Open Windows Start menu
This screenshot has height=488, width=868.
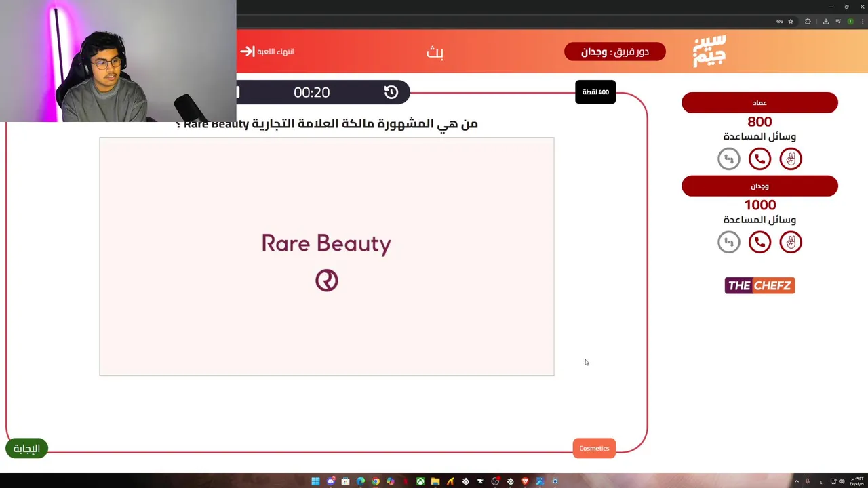[x=315, y=481]
